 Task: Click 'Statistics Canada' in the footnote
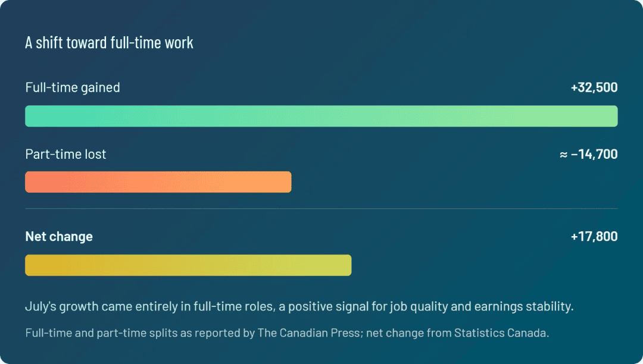click(x=501, y=333)
